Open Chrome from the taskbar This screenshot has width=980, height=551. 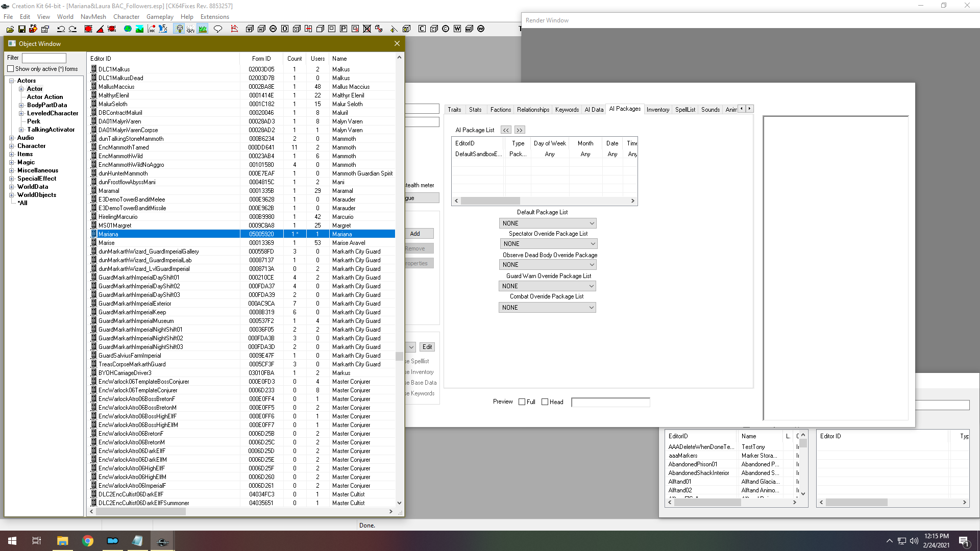88,541
